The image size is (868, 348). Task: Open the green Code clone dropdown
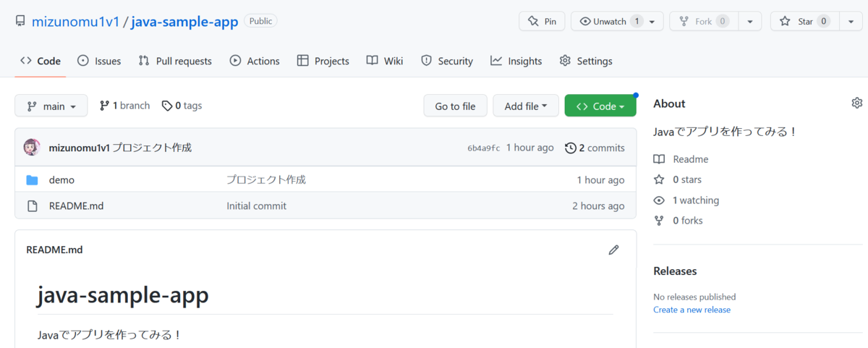pos(600,106)
